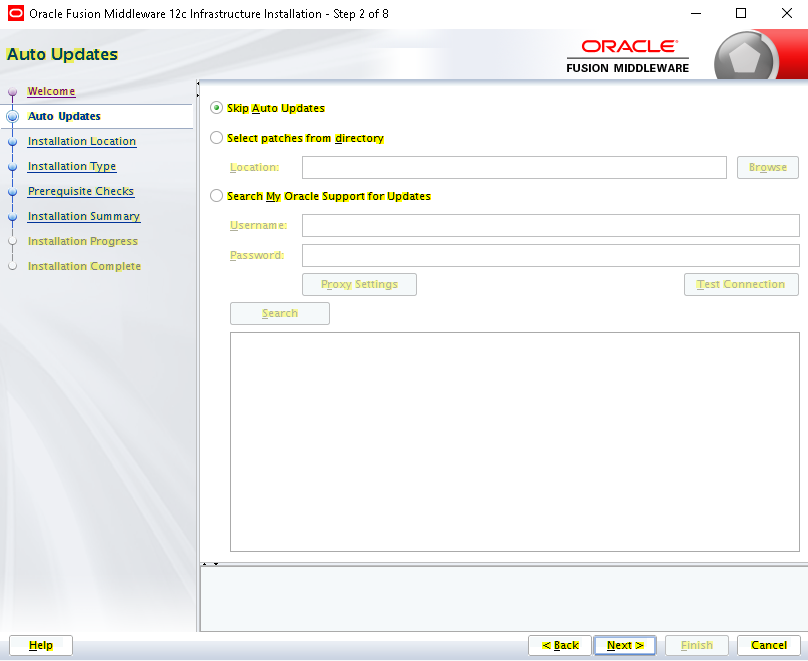Click the Installation Location step bullet

13,142
